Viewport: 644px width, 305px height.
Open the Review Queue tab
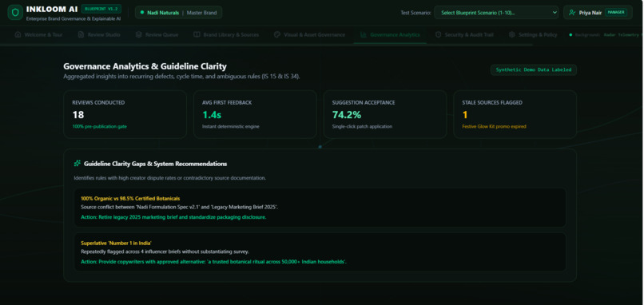[157, 35]
